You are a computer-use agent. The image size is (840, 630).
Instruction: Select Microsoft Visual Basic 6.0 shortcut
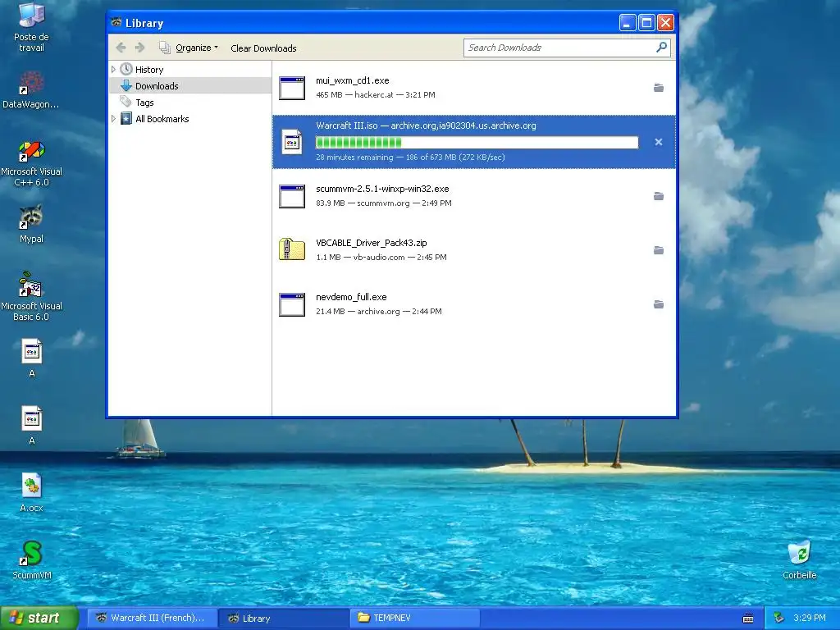pyautogui.click(x=31, y=297)
